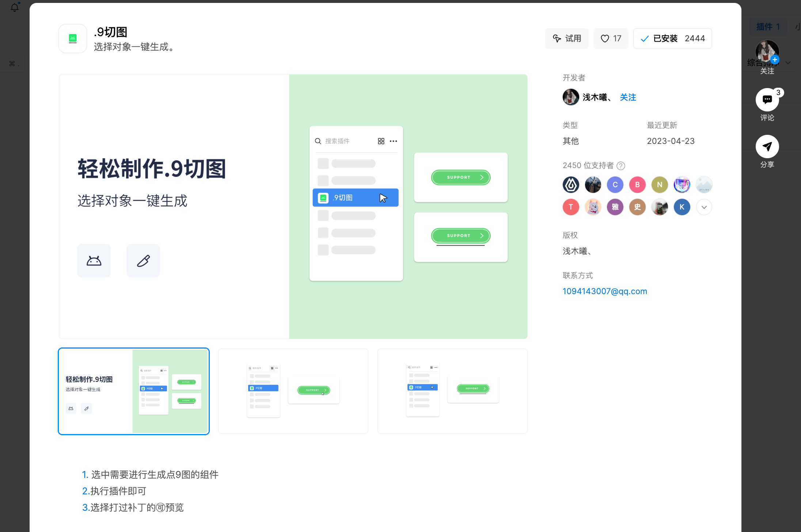
Task: Click the supporters help question mark icon
Action: [x=621, y=166]
